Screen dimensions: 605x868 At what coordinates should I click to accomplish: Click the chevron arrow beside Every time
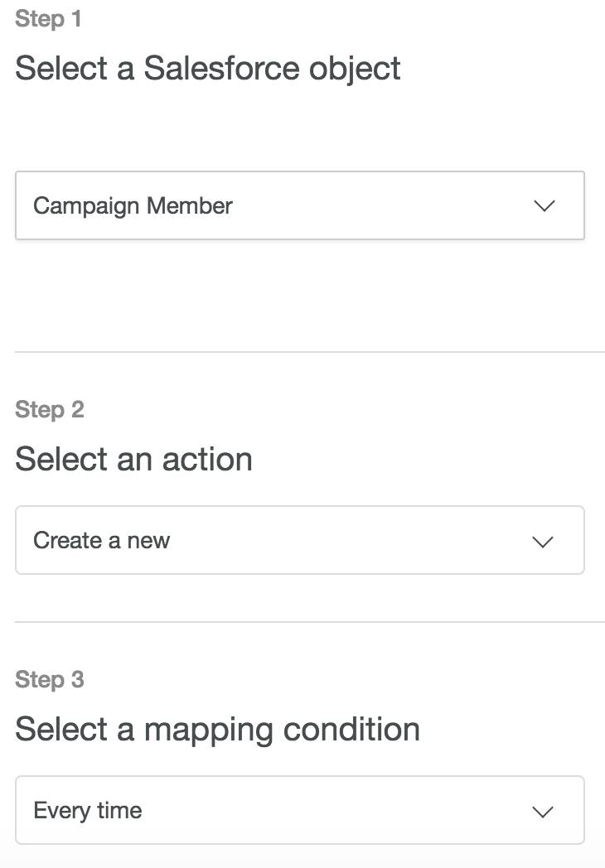[x=542, y=812]
